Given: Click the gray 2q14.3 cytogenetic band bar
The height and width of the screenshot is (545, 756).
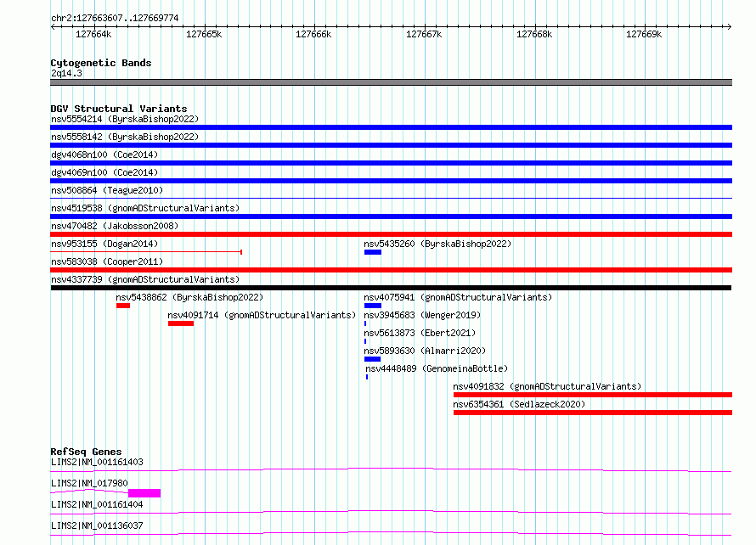Looking at the screenshot, I should pos(391,82).
